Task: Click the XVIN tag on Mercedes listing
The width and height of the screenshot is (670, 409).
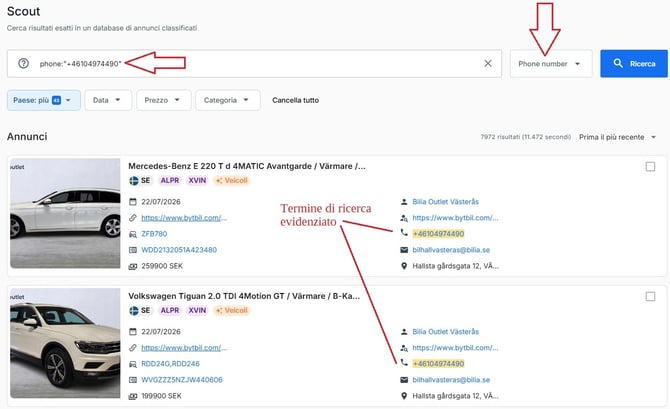Action: click(x=197, y=180)
